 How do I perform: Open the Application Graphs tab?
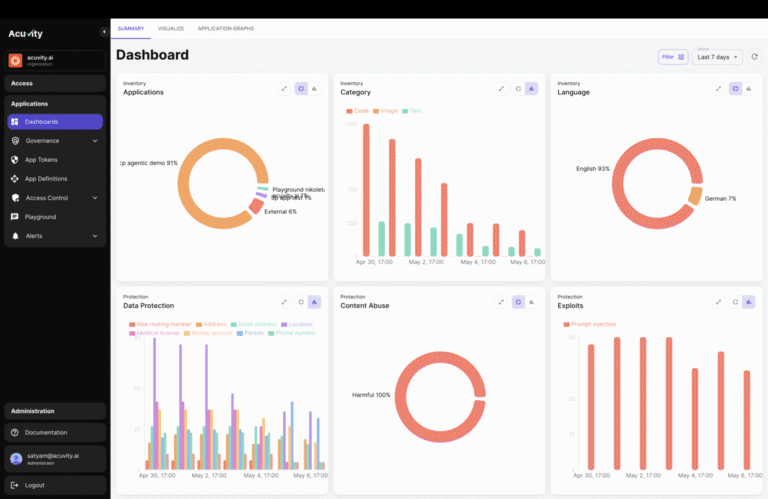225,28
